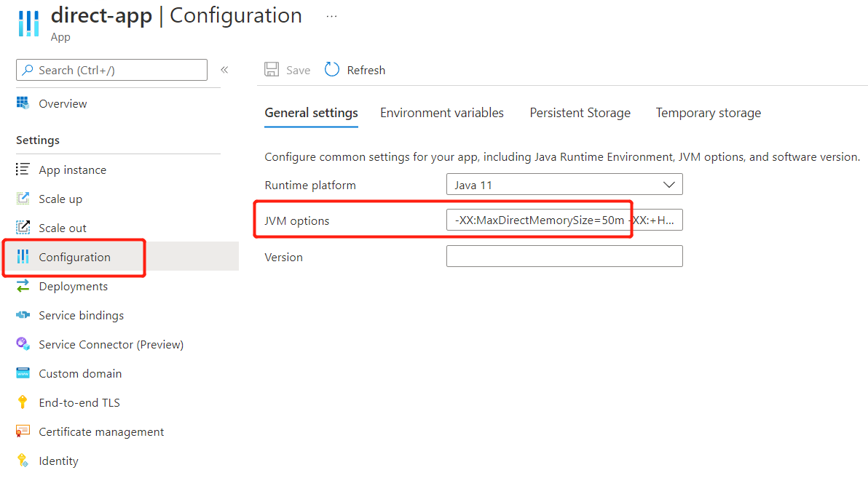Click the Scale up icon

pos(23,198)
